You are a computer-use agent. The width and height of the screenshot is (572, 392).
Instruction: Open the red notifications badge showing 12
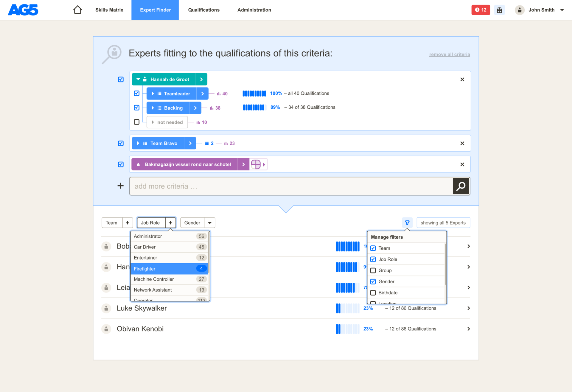481,10
